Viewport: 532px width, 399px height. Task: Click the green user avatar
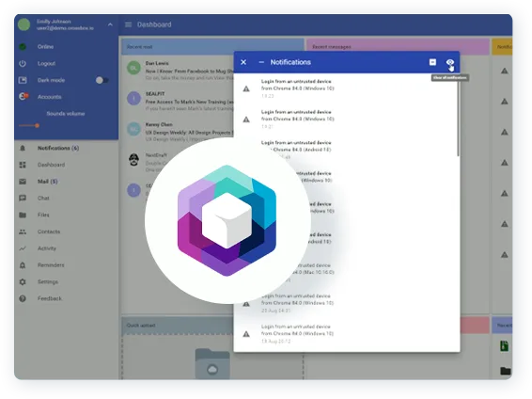point(23,24)
